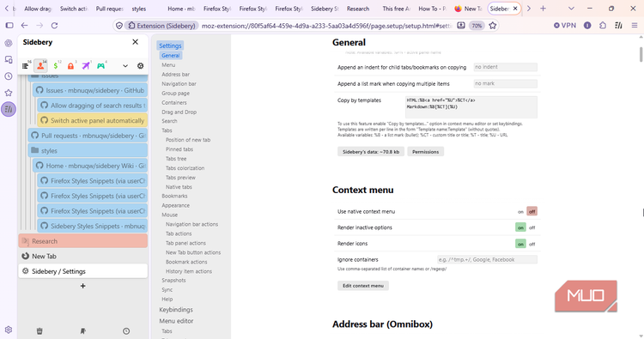Click the Sidebery's data ~70.8 kb button
This screenshot has width=644, height=339.
click(371, 152)
